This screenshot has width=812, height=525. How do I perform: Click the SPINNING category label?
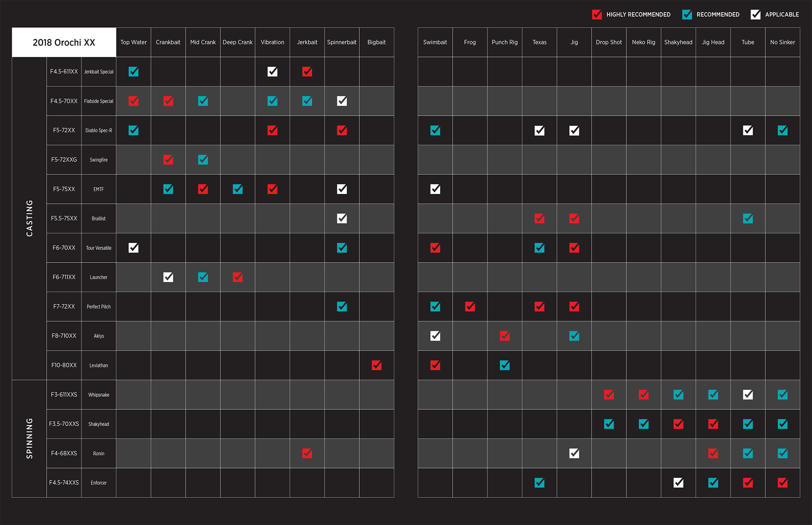click(x=29, y=438)
